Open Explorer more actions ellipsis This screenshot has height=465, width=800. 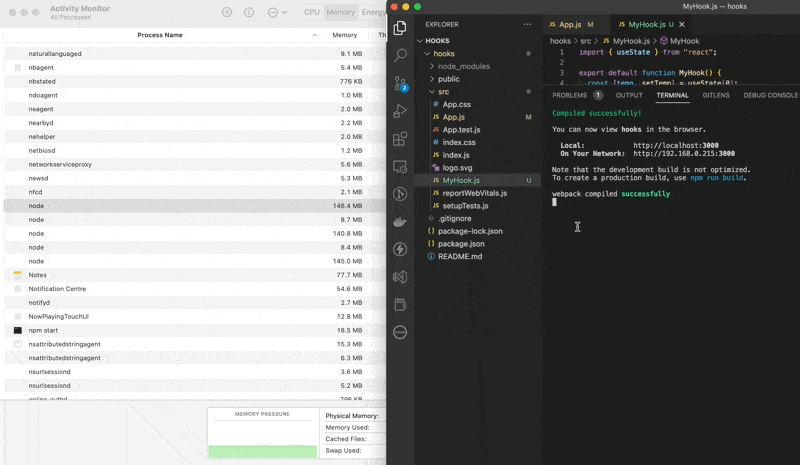pyautogui.click(x=527, y=24)
